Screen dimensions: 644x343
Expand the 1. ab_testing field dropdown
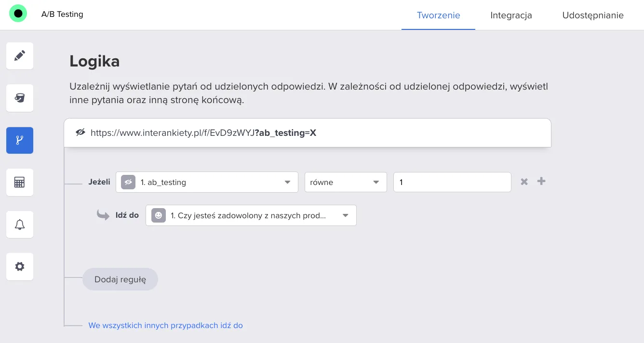coord(207,182)
